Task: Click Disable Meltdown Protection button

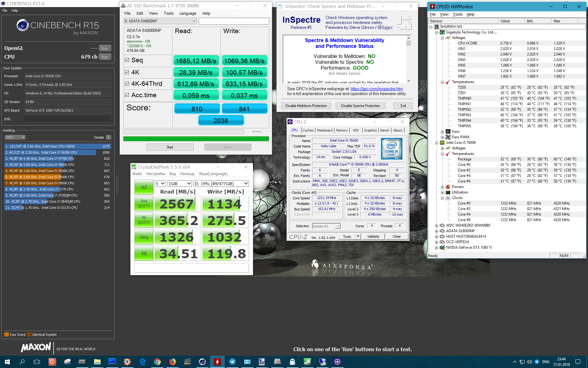Action: point(306,106)
